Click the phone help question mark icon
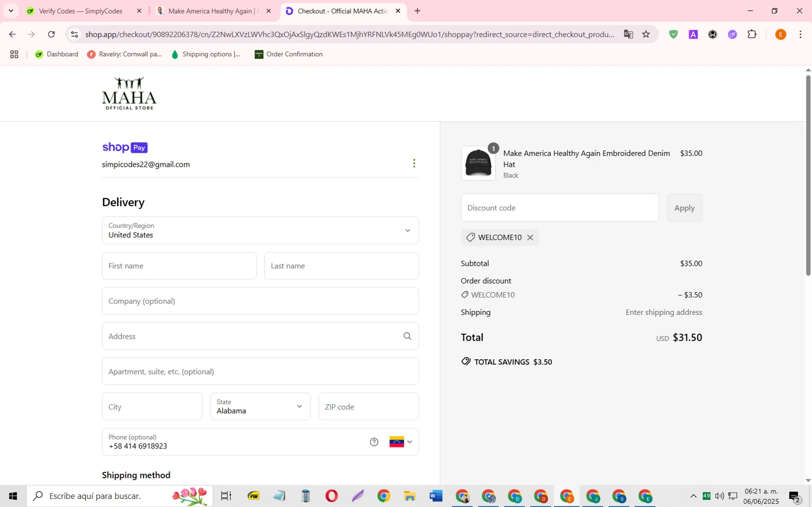 (374, 442)
